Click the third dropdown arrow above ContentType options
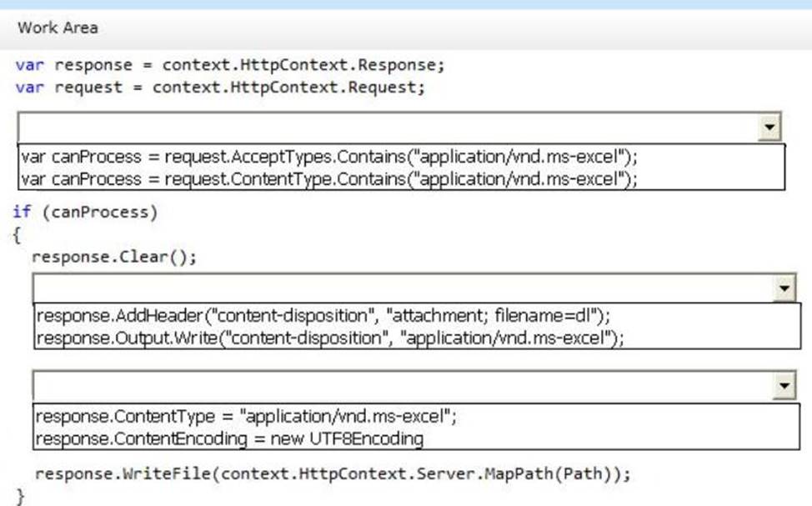Screen dimensions: 812x506 (x=784, y=386)
